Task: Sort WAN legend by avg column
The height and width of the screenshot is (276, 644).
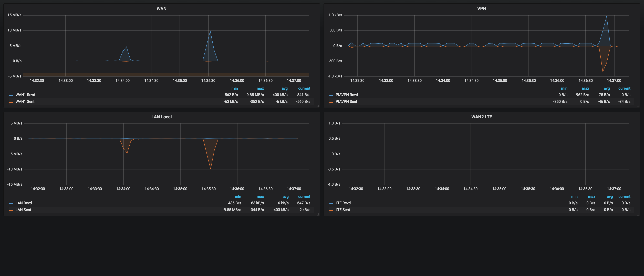Action: (x=285, y=89)
